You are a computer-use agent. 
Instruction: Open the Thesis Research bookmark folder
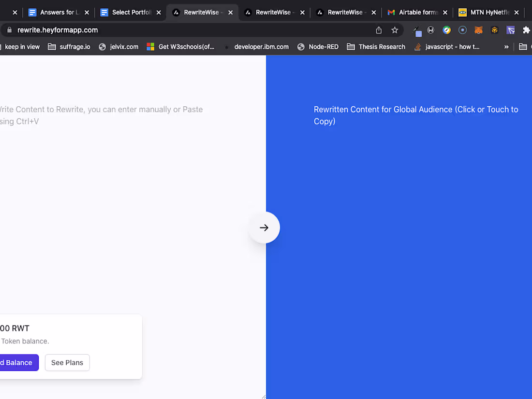(x=376, y=47)
